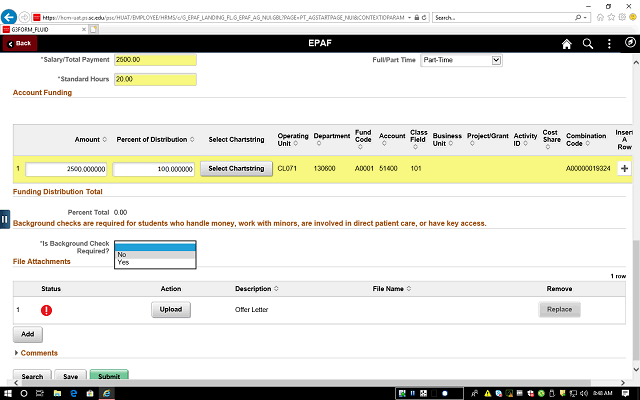Open the Windows Start menu

(x=7, y=393)
